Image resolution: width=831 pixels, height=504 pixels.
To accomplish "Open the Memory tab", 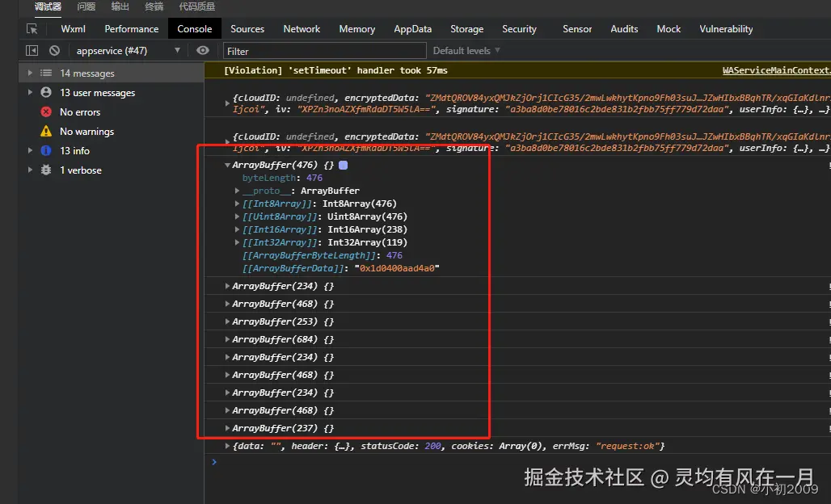I will tap(357, 29).
